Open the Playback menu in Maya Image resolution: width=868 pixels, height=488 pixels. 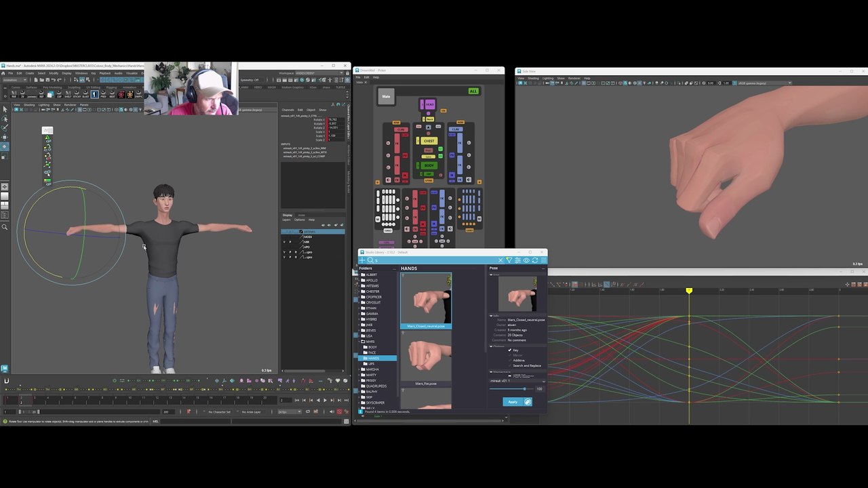(105, 73)
